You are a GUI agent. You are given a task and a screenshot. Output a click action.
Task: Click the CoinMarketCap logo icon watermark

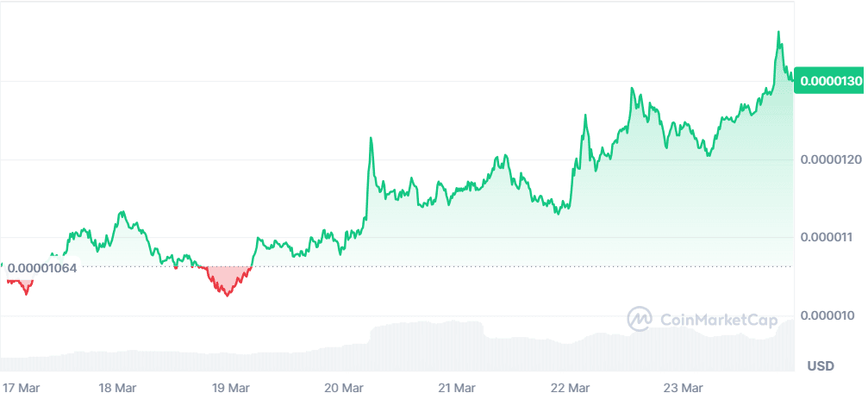click(x=640, y=319)
